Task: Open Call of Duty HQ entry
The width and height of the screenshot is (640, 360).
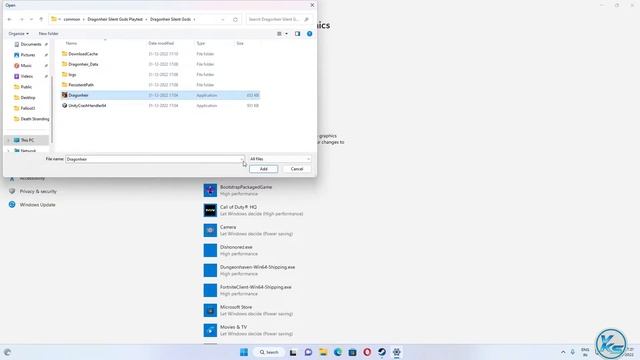Action: pyautogui.click(x=253, y=210)
